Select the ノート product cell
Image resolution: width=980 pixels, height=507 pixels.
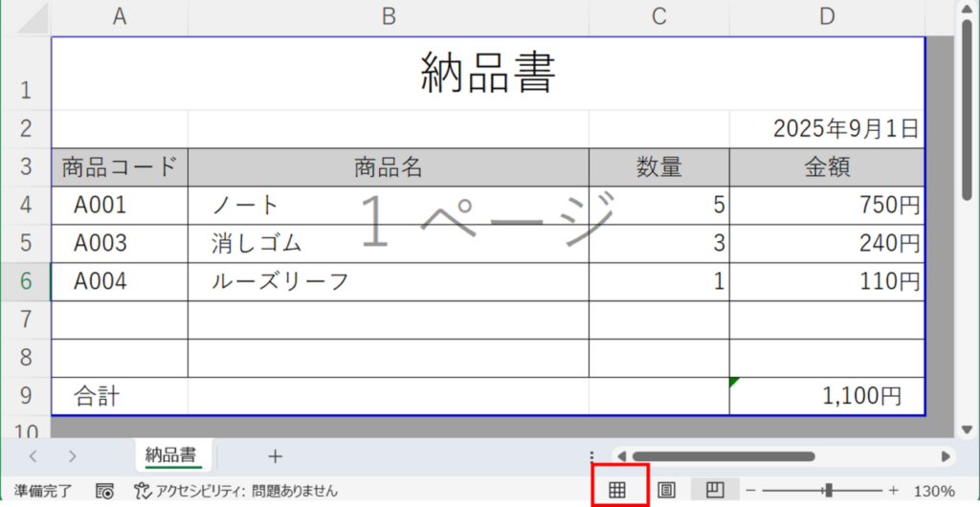389,206
